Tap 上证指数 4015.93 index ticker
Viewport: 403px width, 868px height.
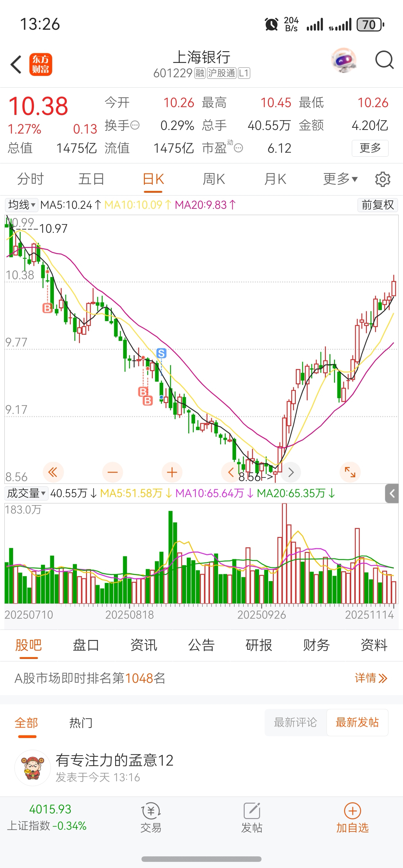(x=47, y=817)
